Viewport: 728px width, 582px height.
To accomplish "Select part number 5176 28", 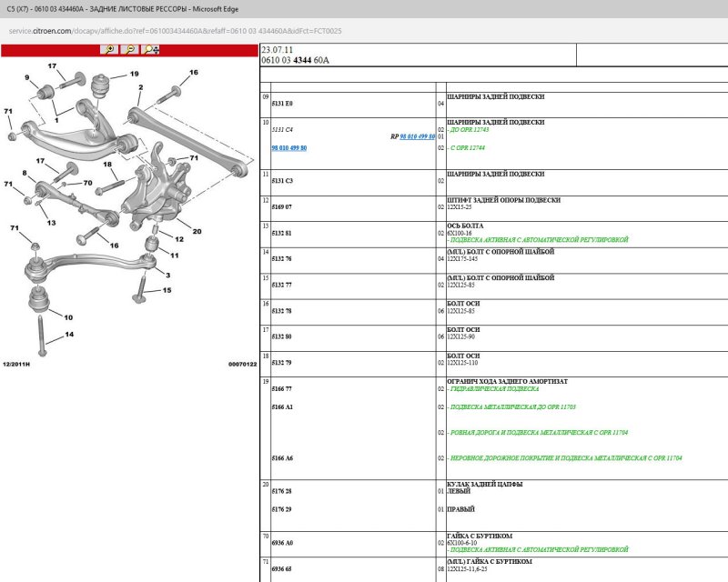I will click(x=282, y=491).
